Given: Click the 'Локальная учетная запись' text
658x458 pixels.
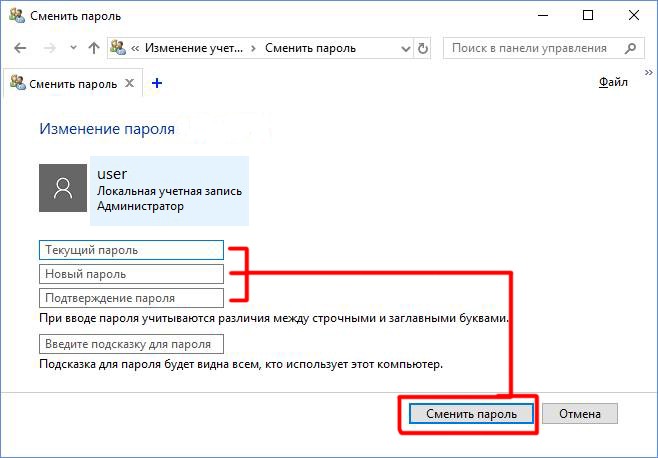Looking at the screenshot, I should [170, 191].
